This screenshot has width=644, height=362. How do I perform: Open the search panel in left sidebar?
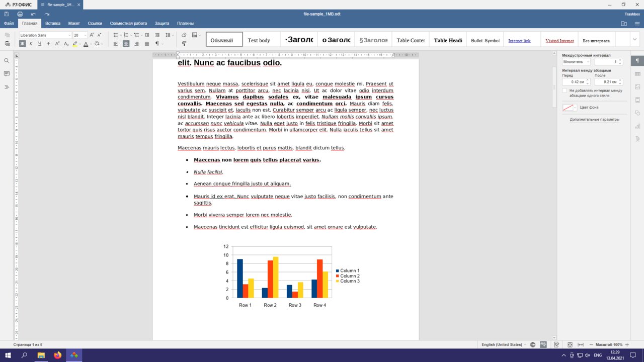click(7, 60)
